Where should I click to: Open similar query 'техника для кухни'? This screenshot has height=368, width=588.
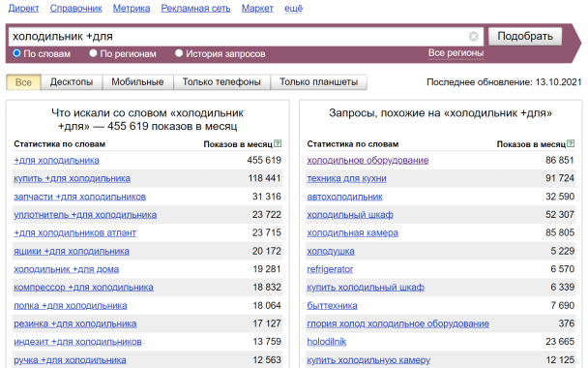(346, 178)
